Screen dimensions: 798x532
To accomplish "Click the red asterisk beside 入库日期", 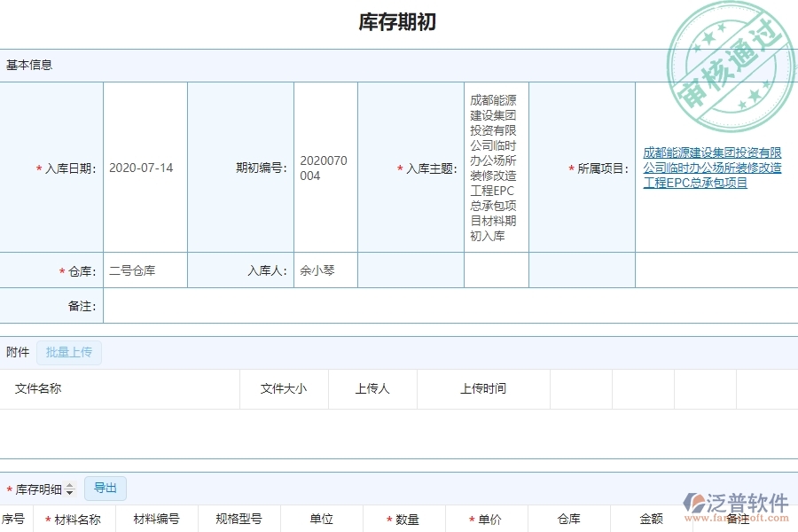I will (37, 168).
